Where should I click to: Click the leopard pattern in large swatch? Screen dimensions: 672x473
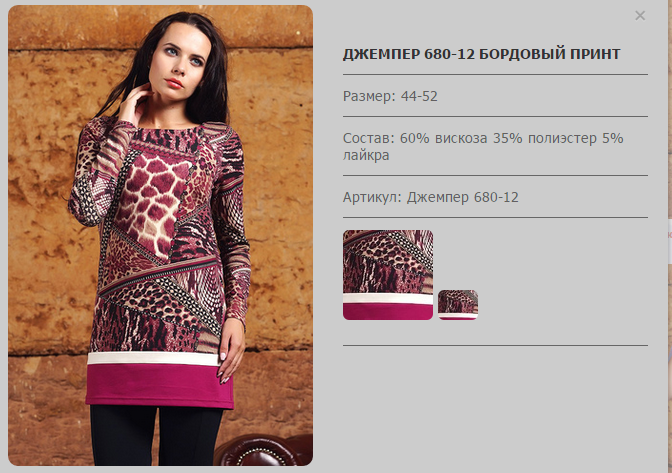(x=386, y=255)
